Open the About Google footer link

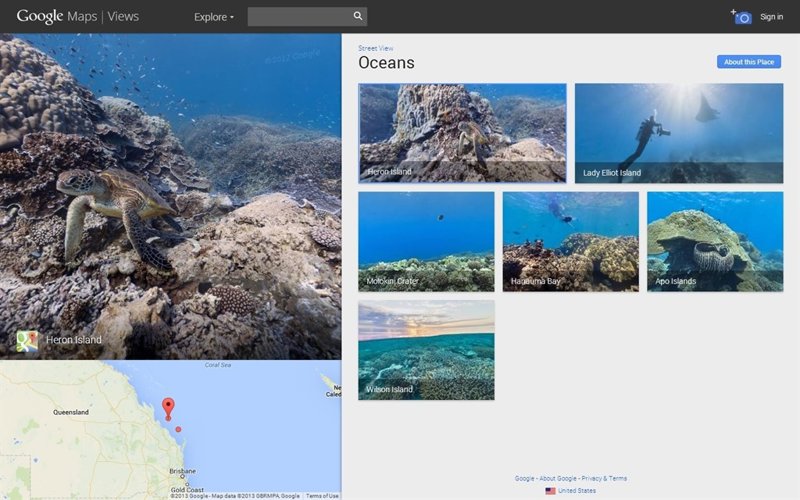[559, 479]
